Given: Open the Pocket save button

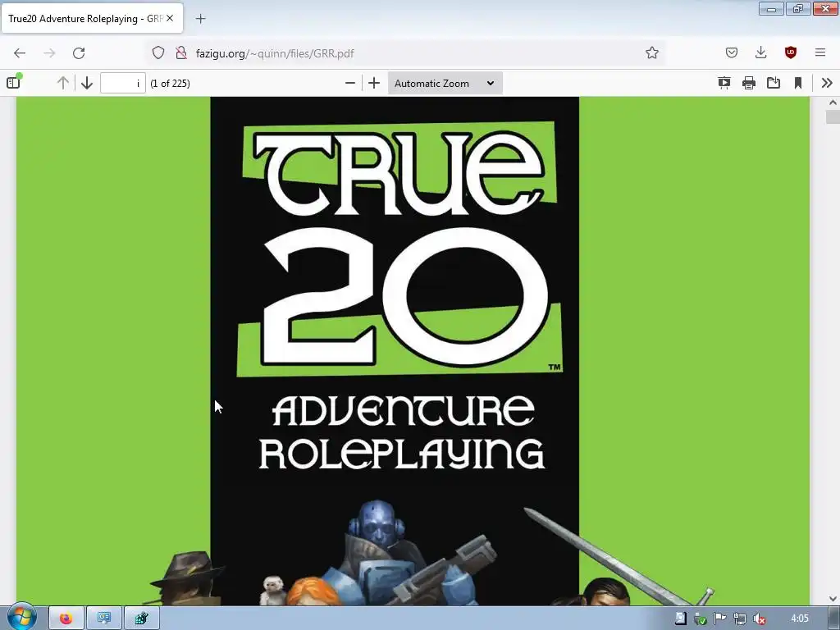Looking at the screenshot, I should 731,52.
